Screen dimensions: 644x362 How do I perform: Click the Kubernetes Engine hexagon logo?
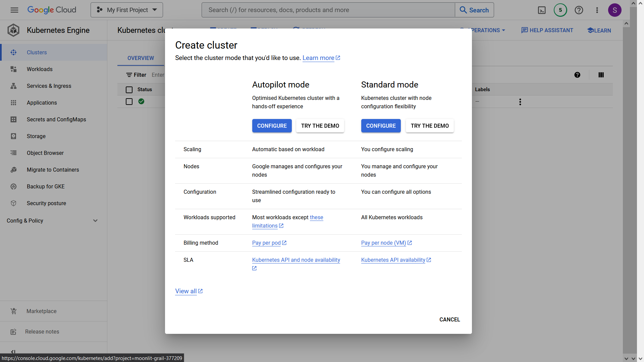point(13,30)
